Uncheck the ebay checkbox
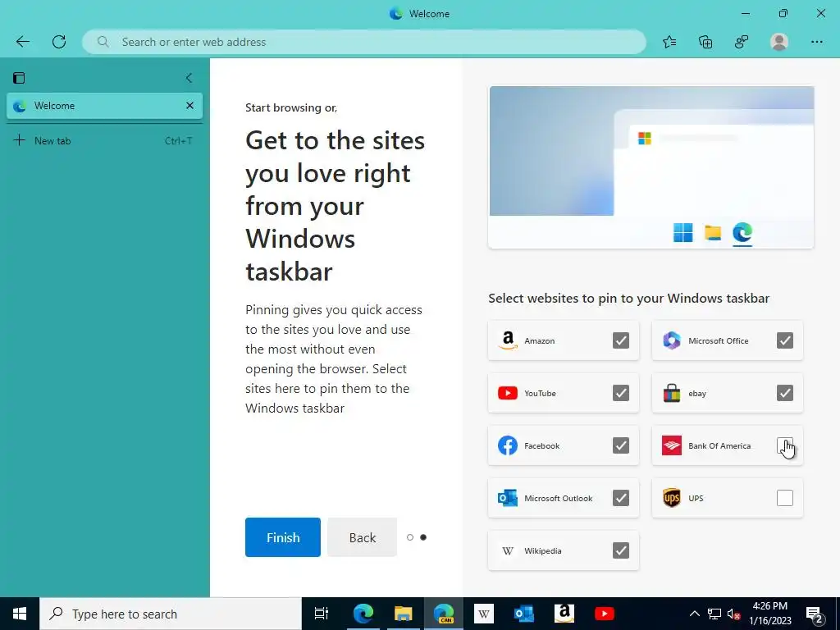The image size is (840, 630). click(x=785, y=393)
